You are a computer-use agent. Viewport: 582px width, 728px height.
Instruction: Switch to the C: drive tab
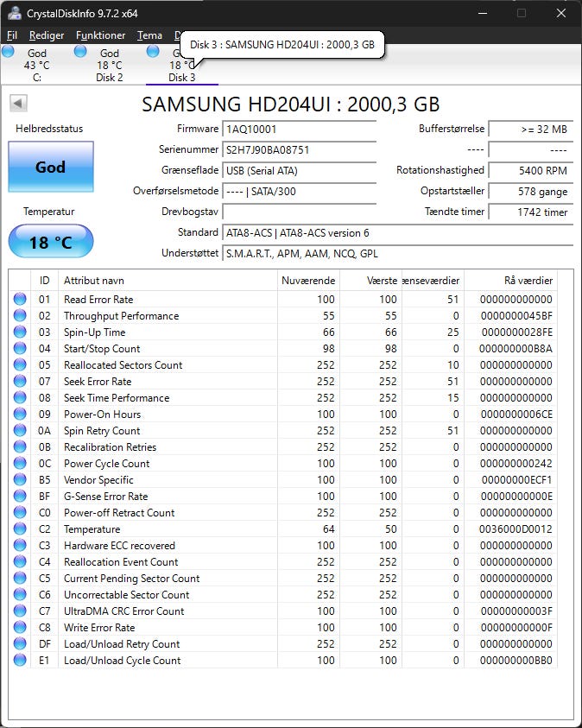[x=36, y=65]
